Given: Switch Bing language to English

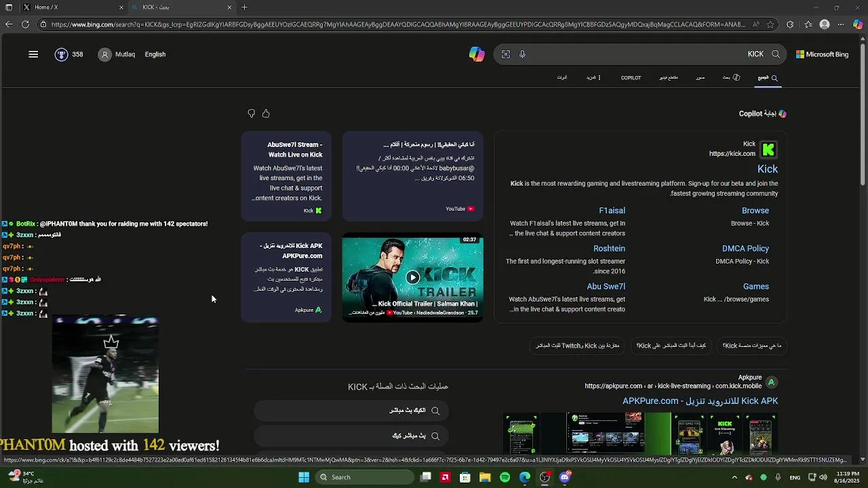Looking at the screenshot, I should pyautogui.click(x=155, y=54).
